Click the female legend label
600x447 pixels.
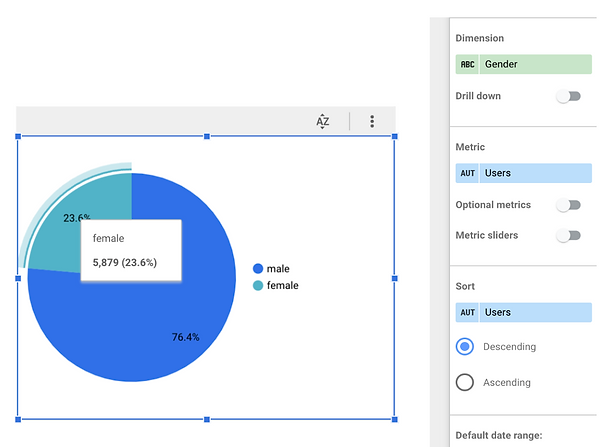tap(282, 286)
